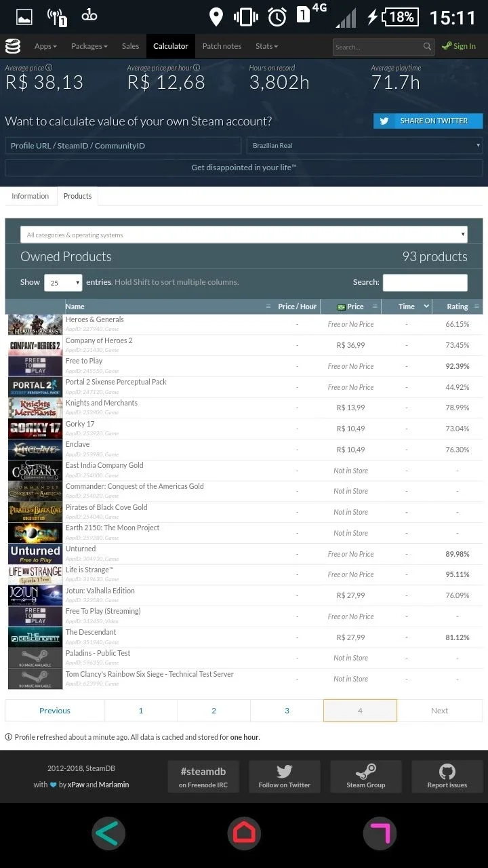Open the Packages dropdown menu

click(89, 46)
